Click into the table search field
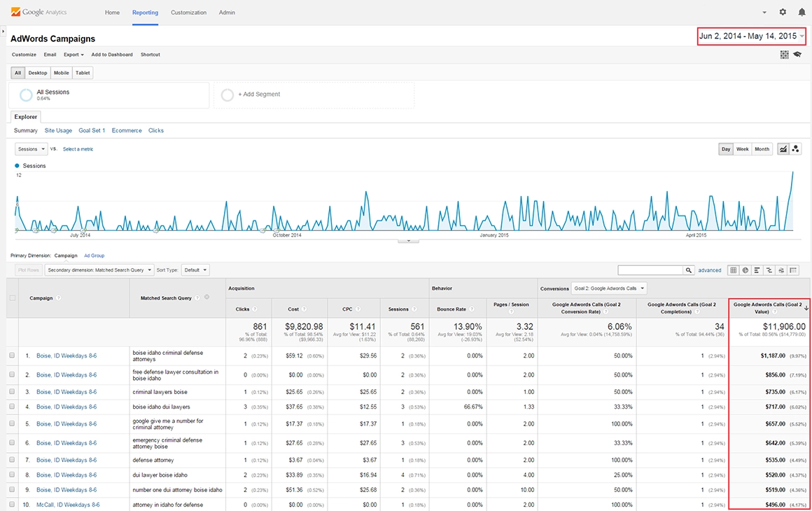The image size is (812, 511). 650,270
